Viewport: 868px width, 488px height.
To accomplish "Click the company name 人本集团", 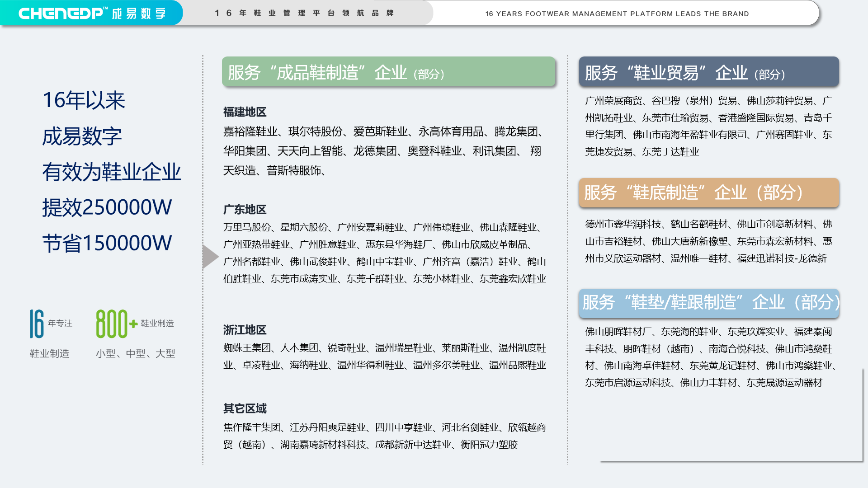I will [x=299, y=348].
